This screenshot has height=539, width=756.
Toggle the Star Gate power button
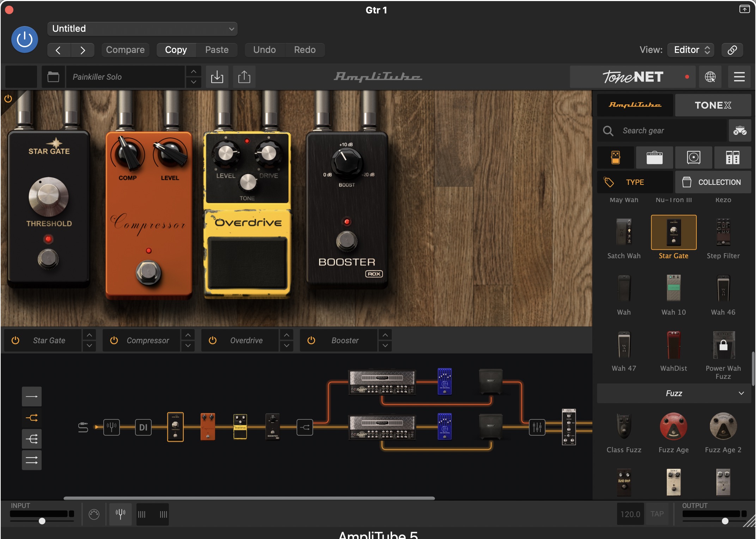16,340
